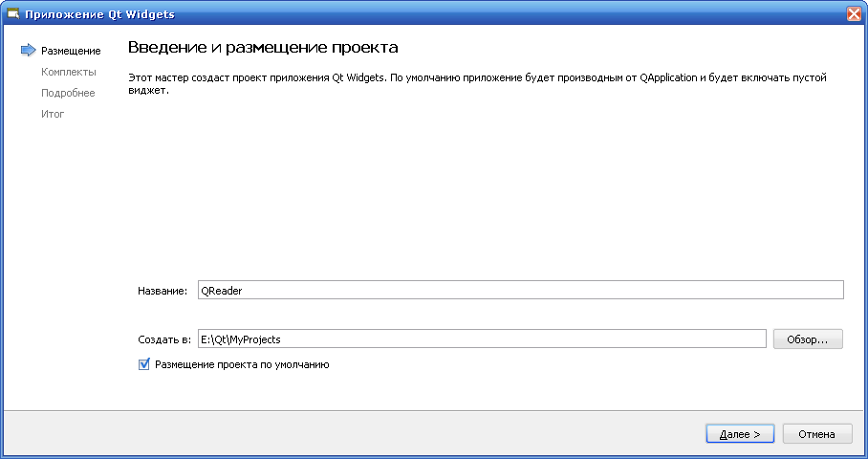
Task: Cancel the wizard with Отмена
Action: 816,434
